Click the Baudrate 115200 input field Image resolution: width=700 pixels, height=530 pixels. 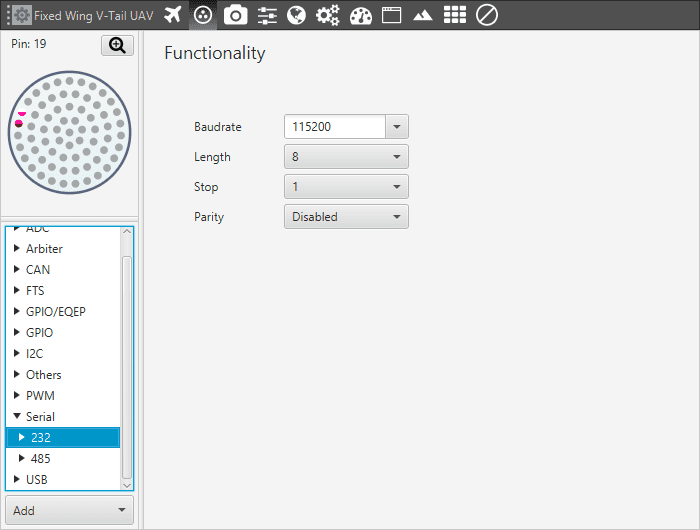coord(335,127)
